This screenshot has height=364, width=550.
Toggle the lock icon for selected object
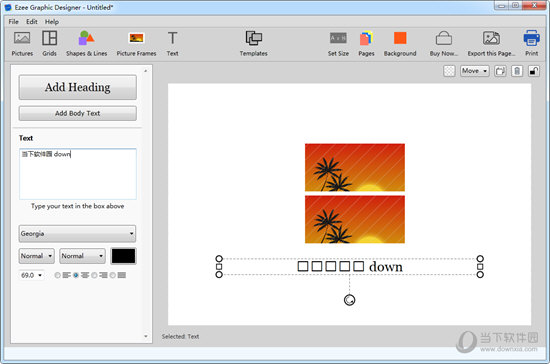pyautogui.click(x=534, y=71)
